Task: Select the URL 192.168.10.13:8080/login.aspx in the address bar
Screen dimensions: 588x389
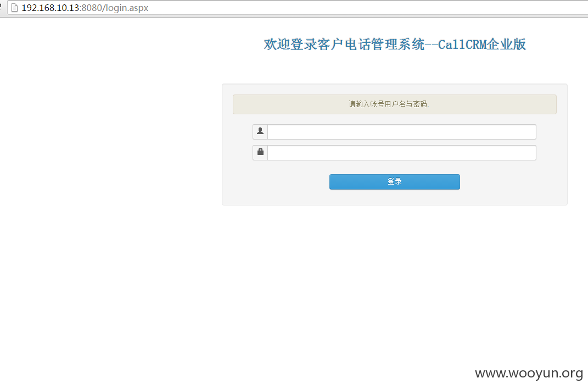Action: (85, 8)
